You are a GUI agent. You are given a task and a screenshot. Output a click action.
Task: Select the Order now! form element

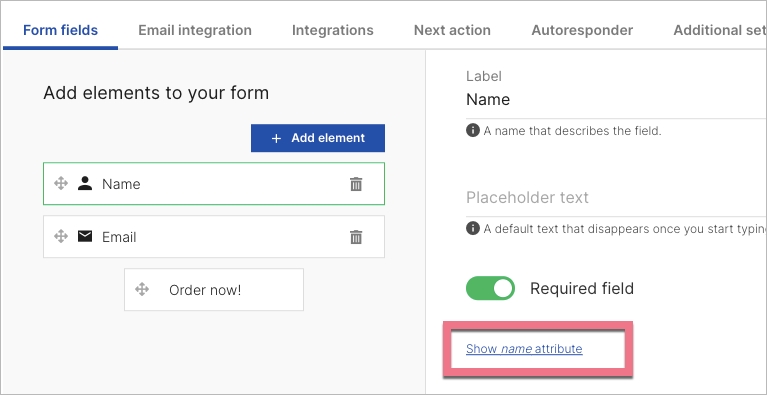[214, 289]
